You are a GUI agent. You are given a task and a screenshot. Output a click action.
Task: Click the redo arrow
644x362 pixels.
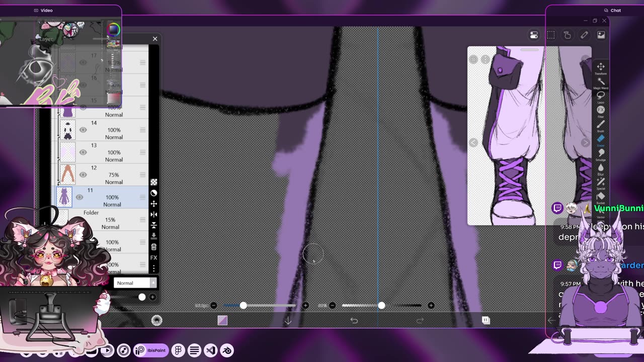click(x=420, y=320)
